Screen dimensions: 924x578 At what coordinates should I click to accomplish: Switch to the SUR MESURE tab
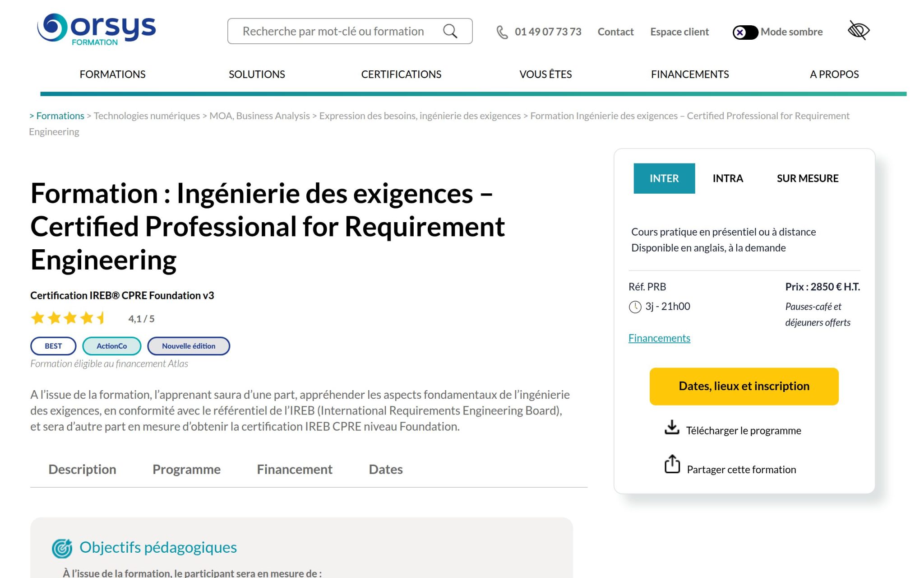pos(808,178)
